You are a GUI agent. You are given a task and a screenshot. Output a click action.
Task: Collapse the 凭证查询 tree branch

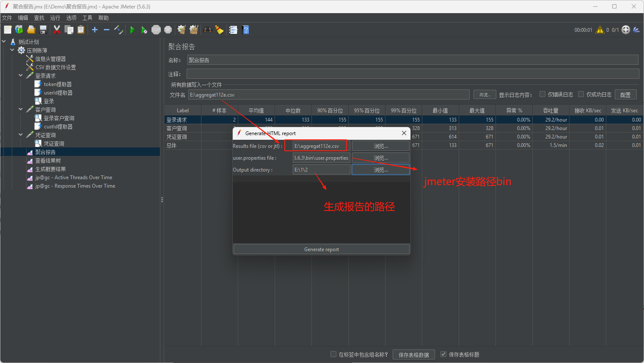point(20,135)
